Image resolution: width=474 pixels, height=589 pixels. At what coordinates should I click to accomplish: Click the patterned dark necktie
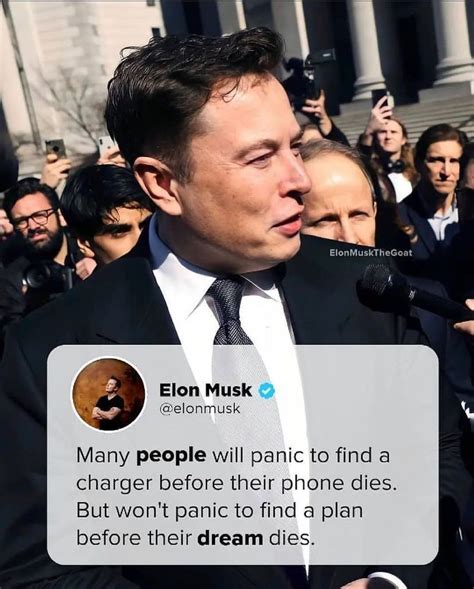pos(229,310)
